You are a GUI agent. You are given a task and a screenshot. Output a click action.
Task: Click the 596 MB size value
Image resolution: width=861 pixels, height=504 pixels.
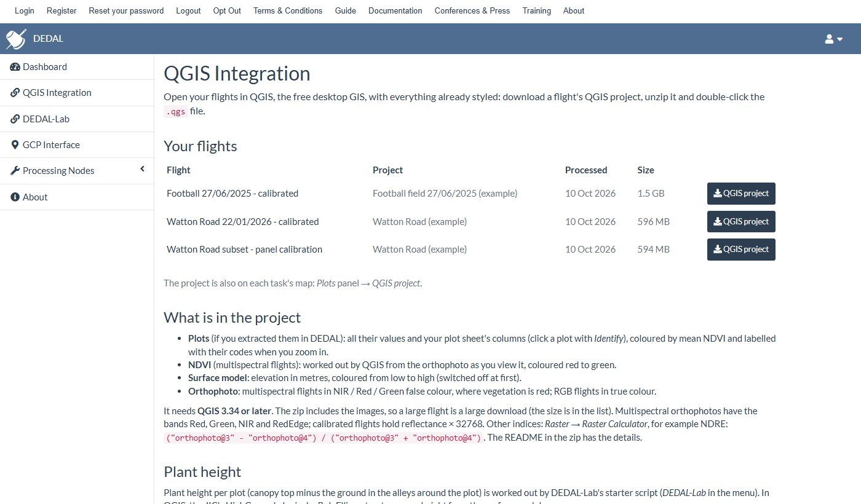point(654,221)
